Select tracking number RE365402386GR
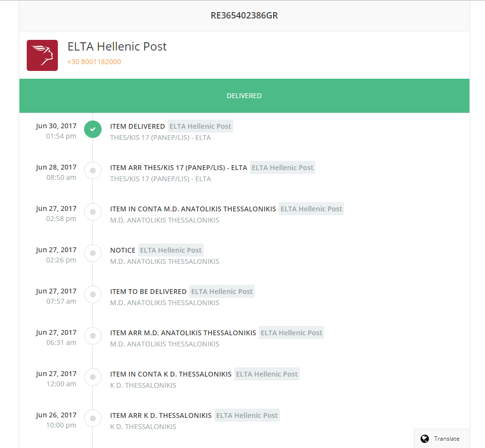This screenshot has height=448, width=485. pyautogui.click(x=244, y=16)
